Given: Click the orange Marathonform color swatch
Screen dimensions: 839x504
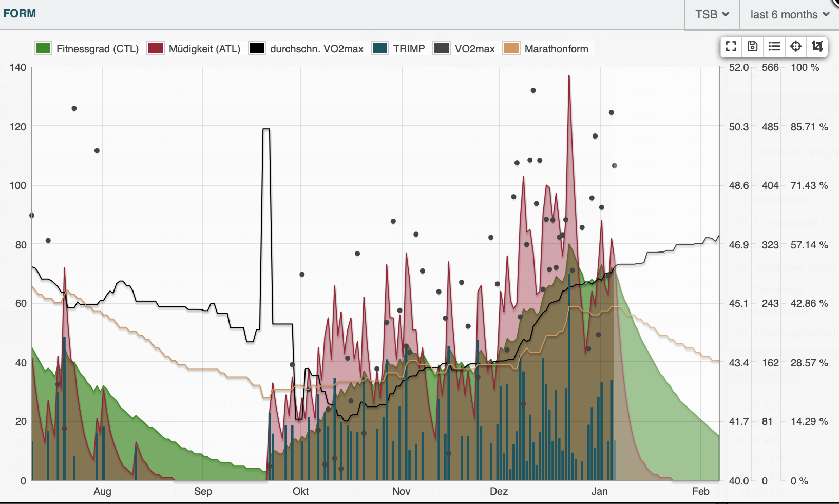Looking at the screenshot, I should (x=511, y=49).
